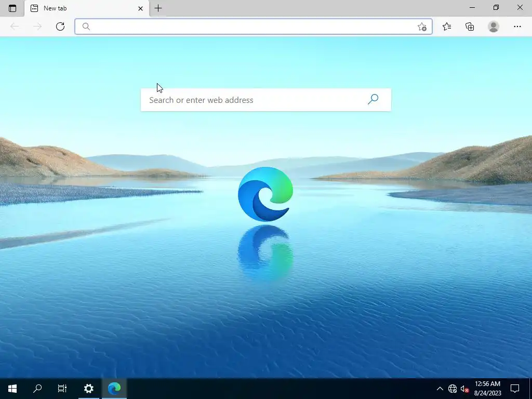The image size is (532, 399).
Task: Close the Edge window
Action: pyautogui.click(x=520, y=7)
